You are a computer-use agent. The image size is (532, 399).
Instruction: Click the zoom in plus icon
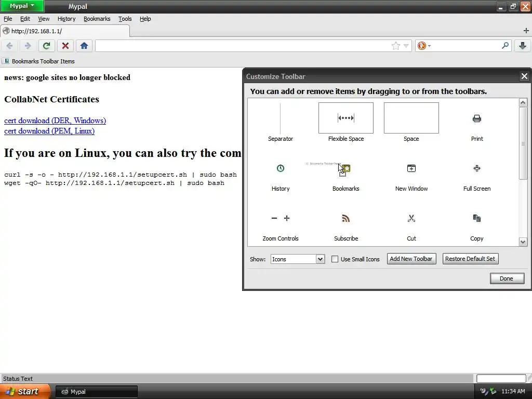[x=287, y=218]
